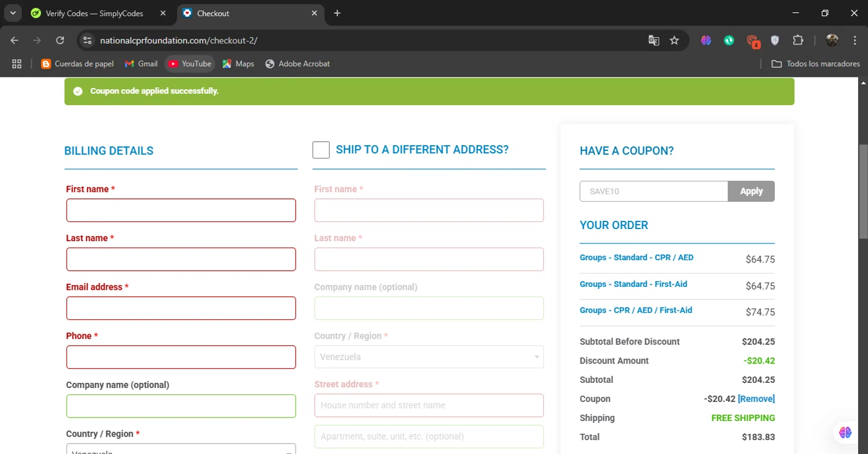Bookmark this page with the star icon
The width and height of the screenshot is (868, 454).
pos(674,40)
